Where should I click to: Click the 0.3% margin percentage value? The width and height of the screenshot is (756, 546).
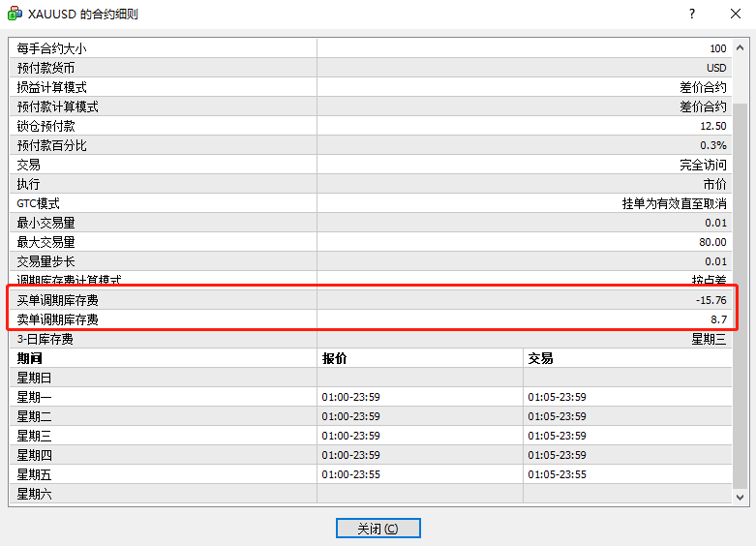pyautogui.click(x=713, y=145)
